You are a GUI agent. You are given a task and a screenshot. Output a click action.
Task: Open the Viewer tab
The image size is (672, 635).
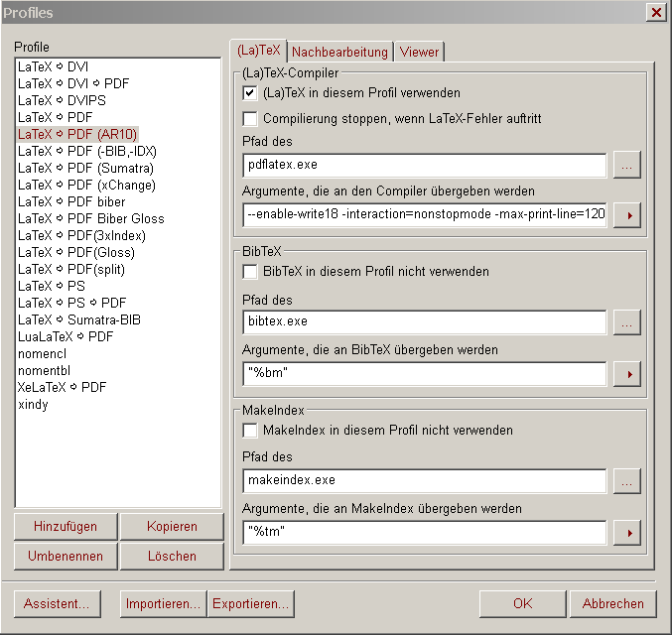(x=419, y=52)
